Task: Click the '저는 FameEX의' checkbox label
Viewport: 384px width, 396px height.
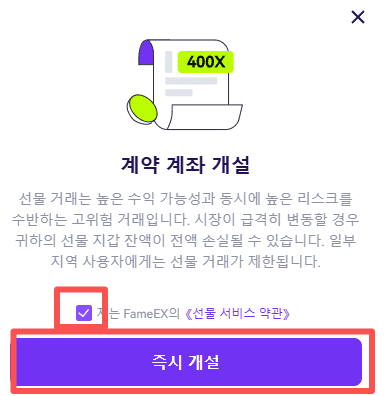Action: click(x=138, y=313)
